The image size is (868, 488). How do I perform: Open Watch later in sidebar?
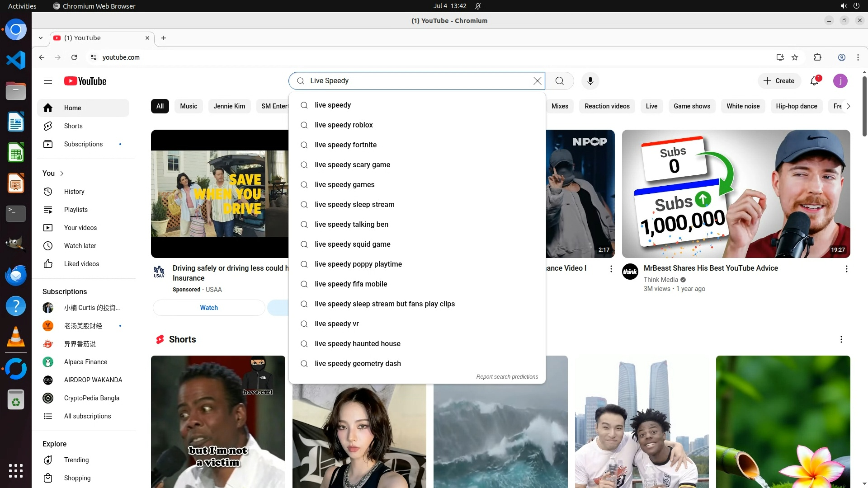tap(80, 246)
